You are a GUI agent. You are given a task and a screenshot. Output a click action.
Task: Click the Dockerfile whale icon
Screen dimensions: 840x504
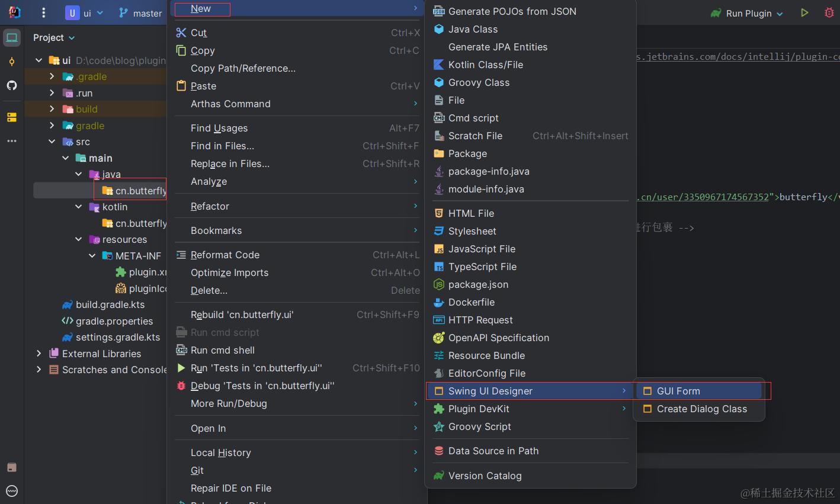[x=439, y=302]
